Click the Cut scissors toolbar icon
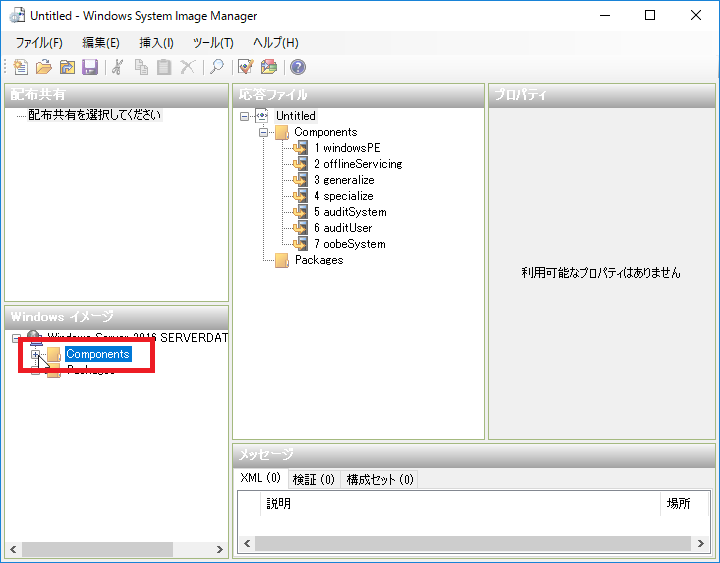720x563 pixels. tap(118, 67)
